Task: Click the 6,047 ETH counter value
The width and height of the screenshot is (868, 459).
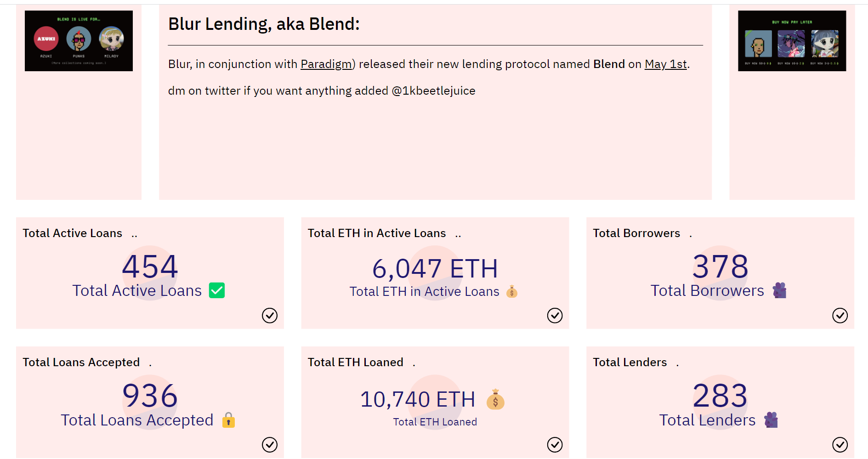Action: coord(435,268)
